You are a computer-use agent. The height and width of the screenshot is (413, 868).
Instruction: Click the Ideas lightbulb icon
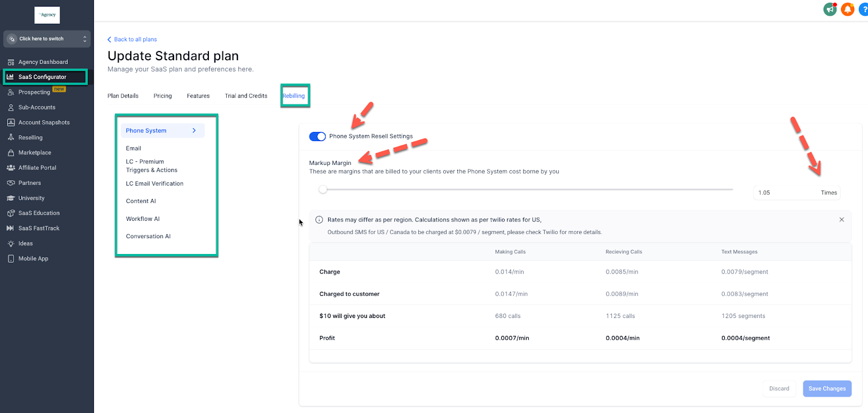(11, 244)
